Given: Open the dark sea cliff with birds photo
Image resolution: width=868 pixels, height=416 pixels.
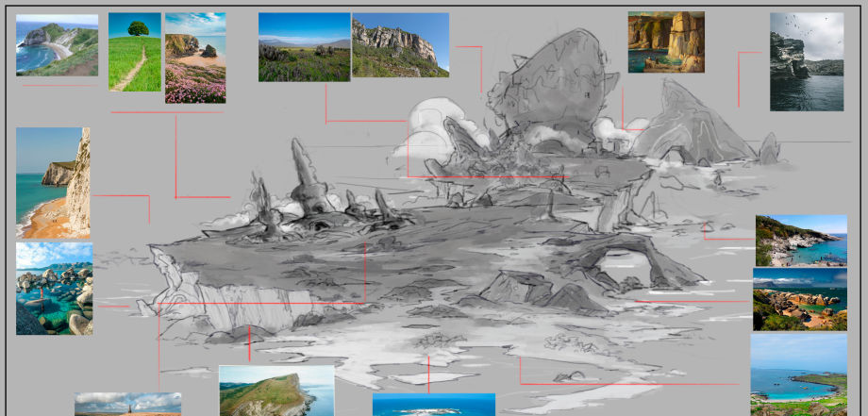Looking at the screenshot, I should point(807,62).
